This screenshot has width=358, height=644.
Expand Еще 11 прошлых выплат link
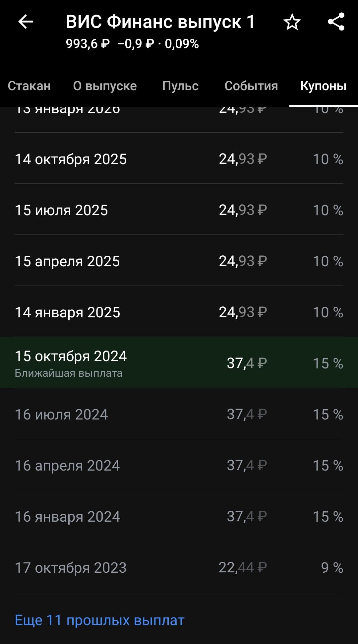click(99, 620)
